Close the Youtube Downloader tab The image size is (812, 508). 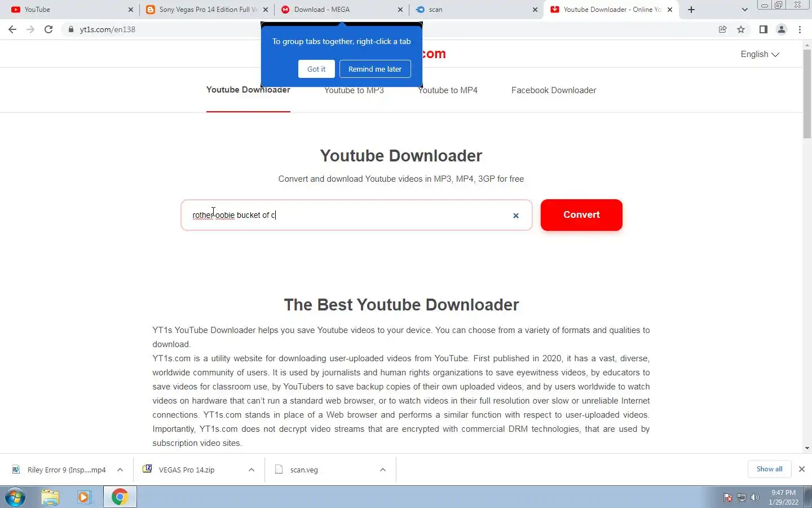click(670, 10)
